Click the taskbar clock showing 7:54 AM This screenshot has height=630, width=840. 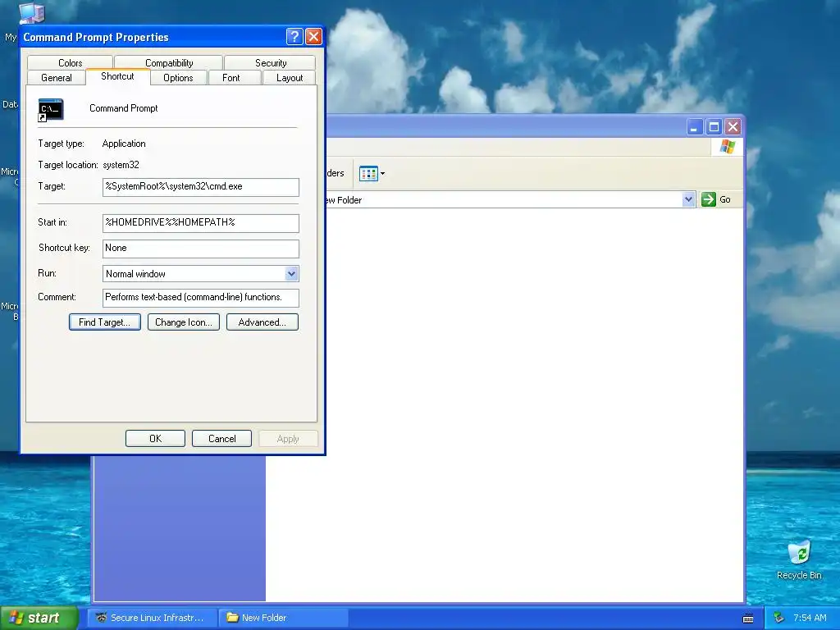click(x=810, y=618)
